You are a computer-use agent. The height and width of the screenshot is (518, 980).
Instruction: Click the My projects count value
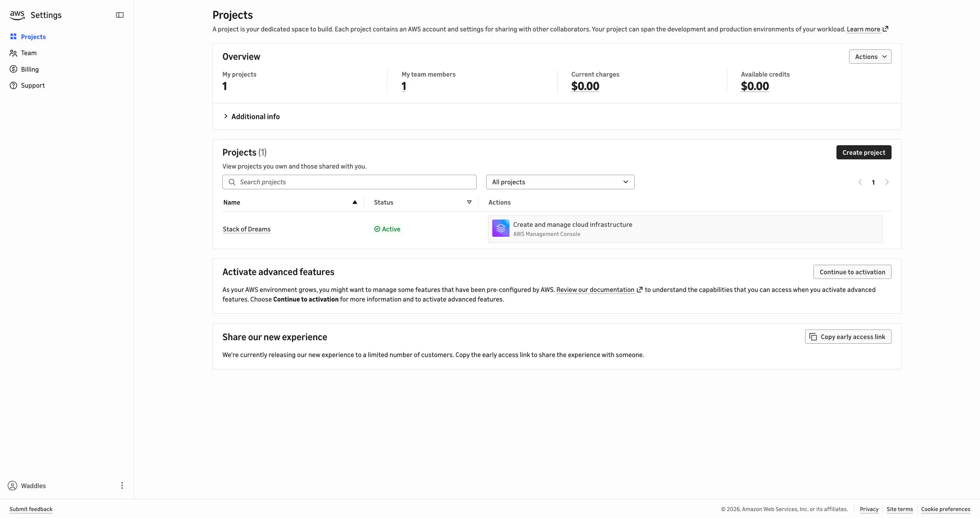225,86
